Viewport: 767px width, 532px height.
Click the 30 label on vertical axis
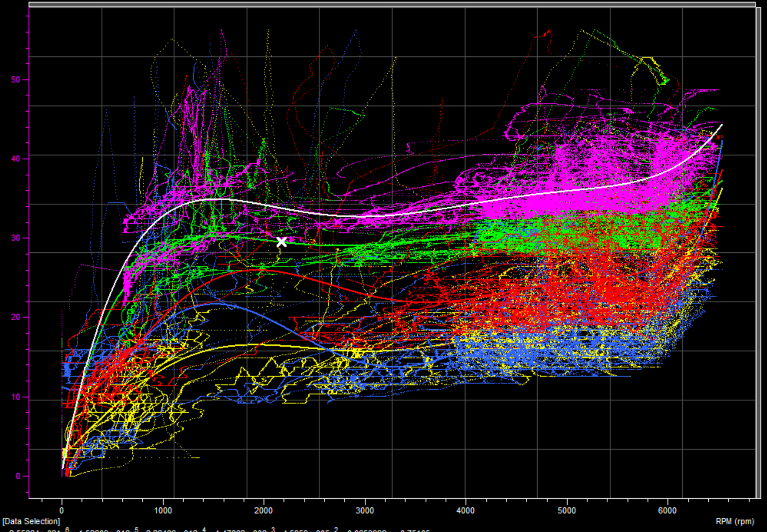click(16, 238)
